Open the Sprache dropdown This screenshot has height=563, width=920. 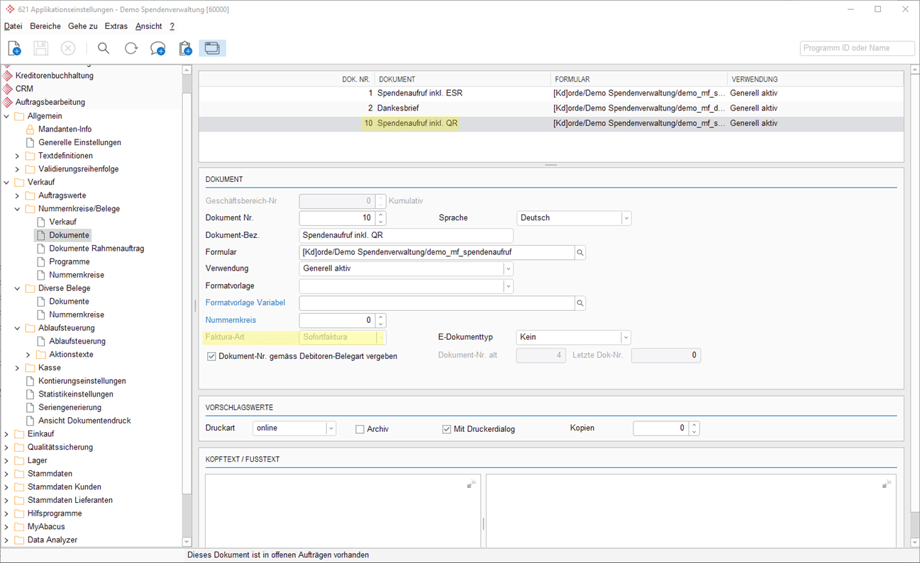click(626, 218)
